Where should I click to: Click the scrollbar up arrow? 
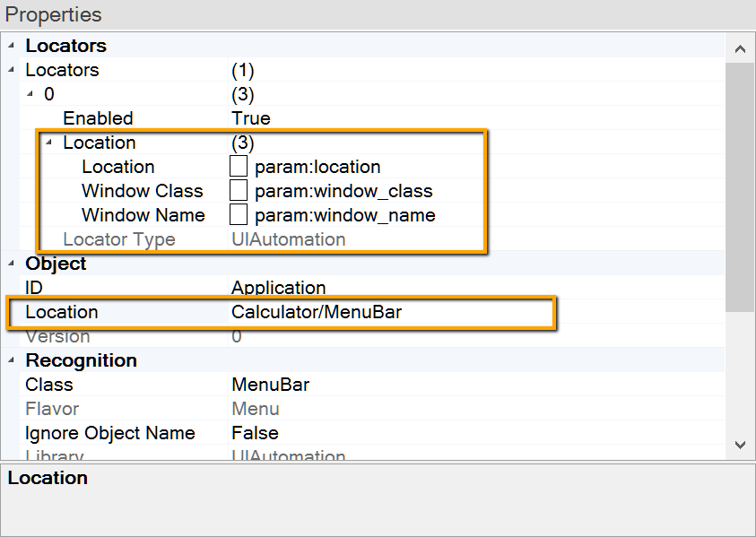pyautogui.click(x=739, y=49)
